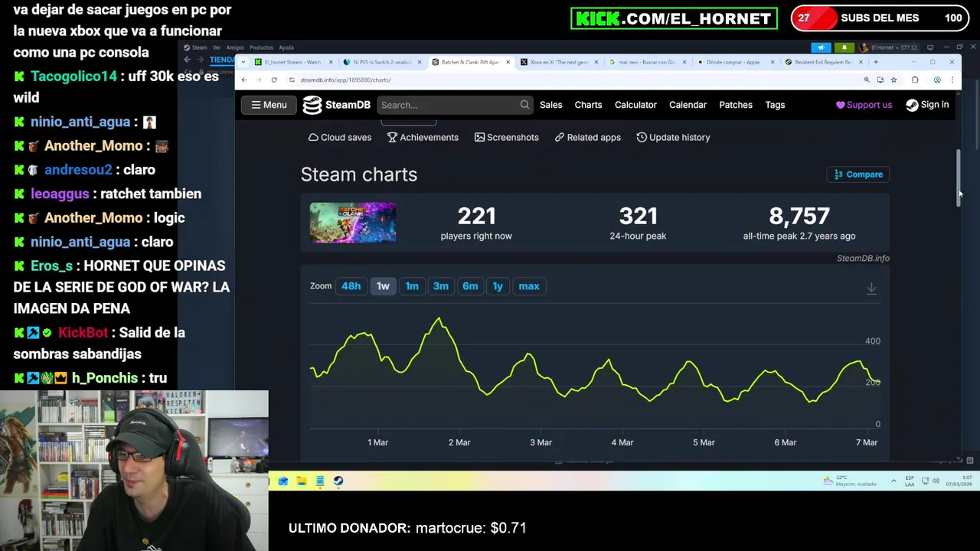
Task: Switch to Resident Evil Requiem tab
Action: point(823,62)
